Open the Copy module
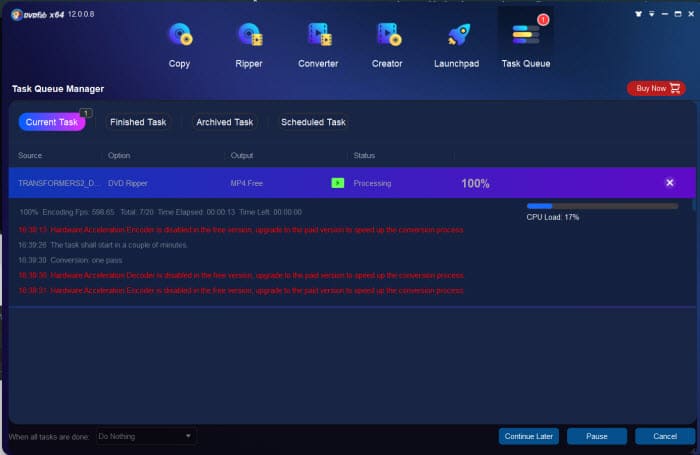 179,45
